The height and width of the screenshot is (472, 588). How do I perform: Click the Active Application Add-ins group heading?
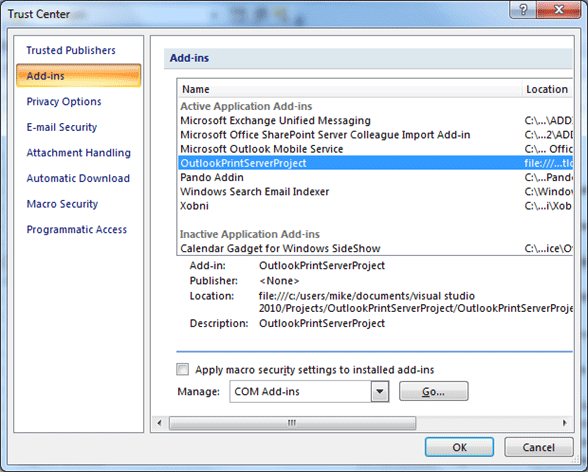pos(246,106)
